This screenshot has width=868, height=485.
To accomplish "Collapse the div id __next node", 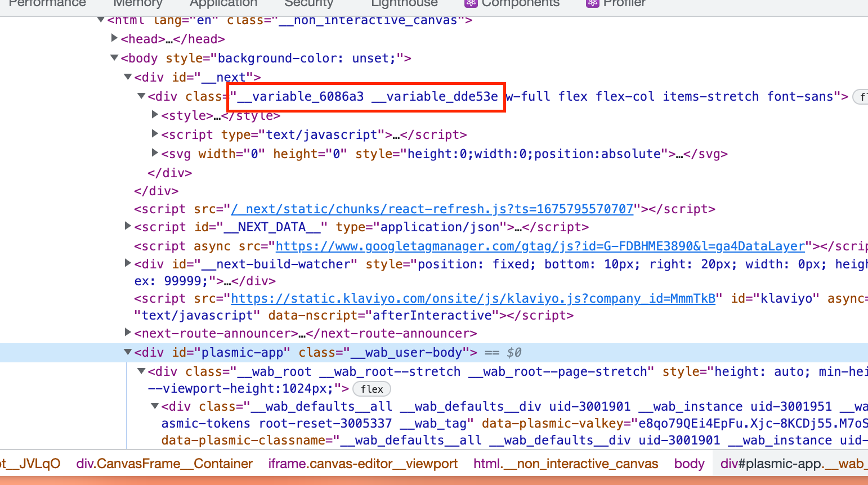I will (128, 77).
